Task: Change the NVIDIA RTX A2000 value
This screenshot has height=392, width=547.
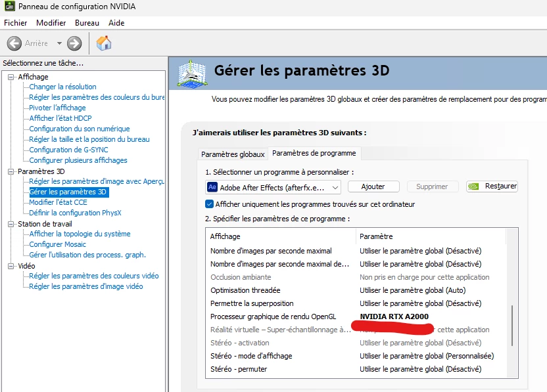Action: point(394,316)
